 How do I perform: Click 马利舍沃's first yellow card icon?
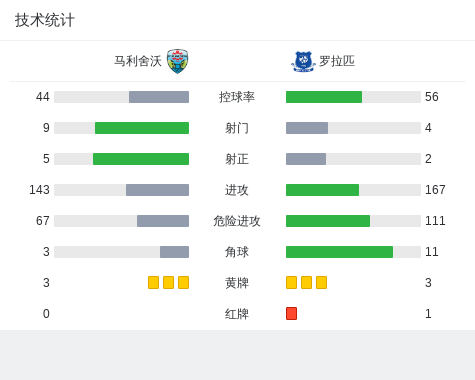(153, 283)
